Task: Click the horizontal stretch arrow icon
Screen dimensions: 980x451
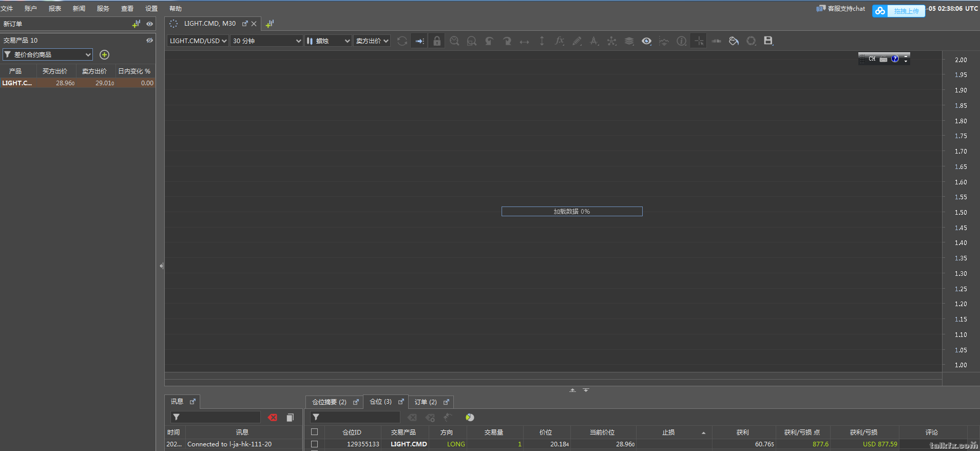Action: pos(524,42)
